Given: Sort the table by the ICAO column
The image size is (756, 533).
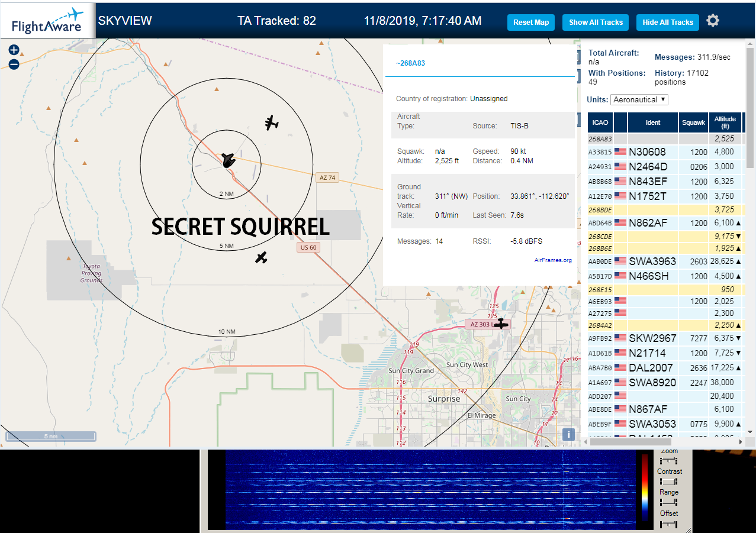Looking at the screenshot, I should pyautogui.click(x=600, y=122).
